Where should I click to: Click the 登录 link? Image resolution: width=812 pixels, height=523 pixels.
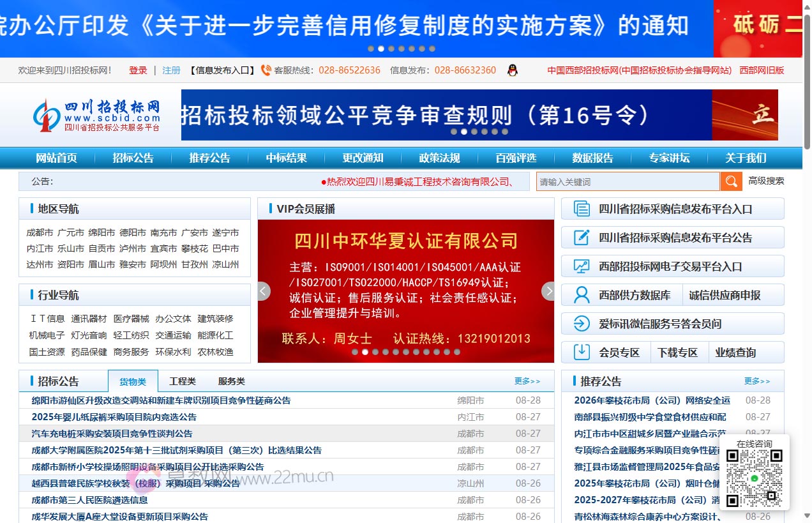click(137, 70)
